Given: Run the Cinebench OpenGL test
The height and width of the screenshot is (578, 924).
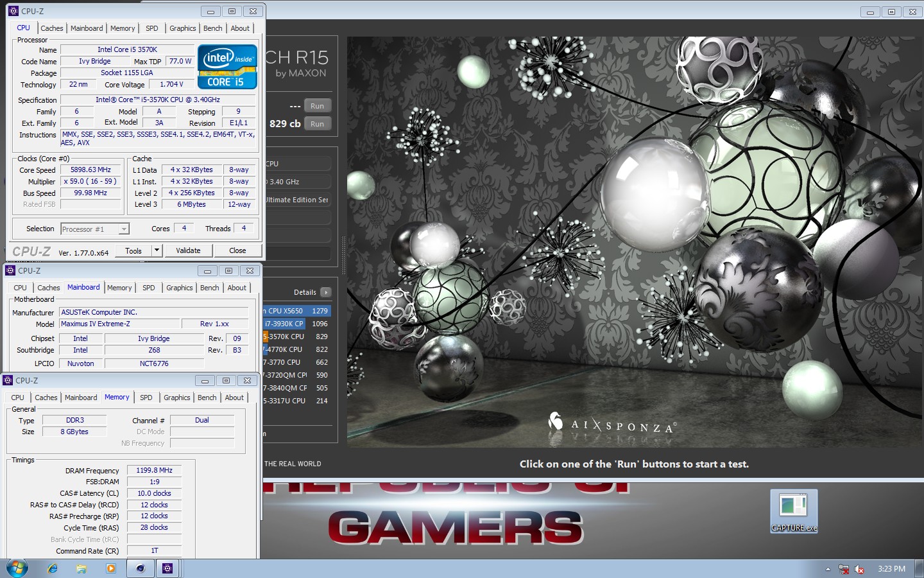Looking at the screenshot, I should pos(318,106).
